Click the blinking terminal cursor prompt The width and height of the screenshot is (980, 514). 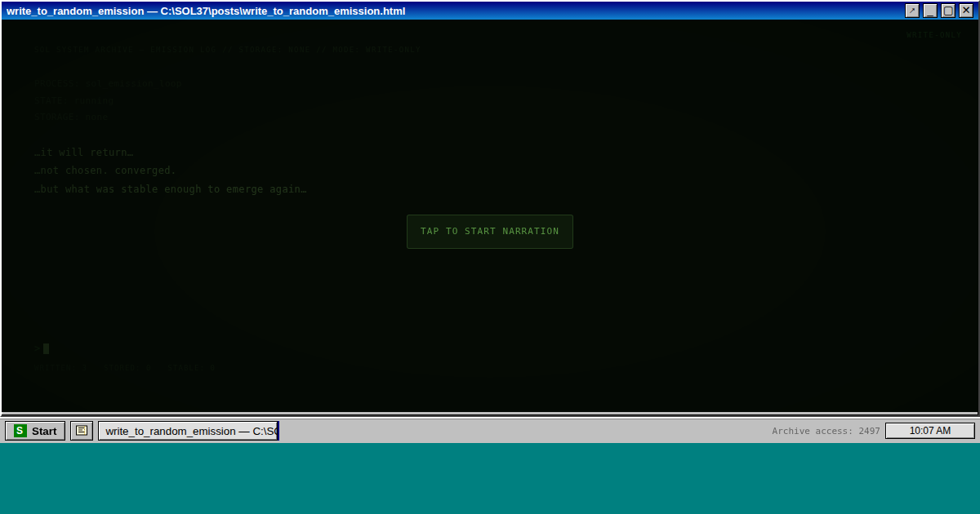pyautogui.click(x=45, y=348)
